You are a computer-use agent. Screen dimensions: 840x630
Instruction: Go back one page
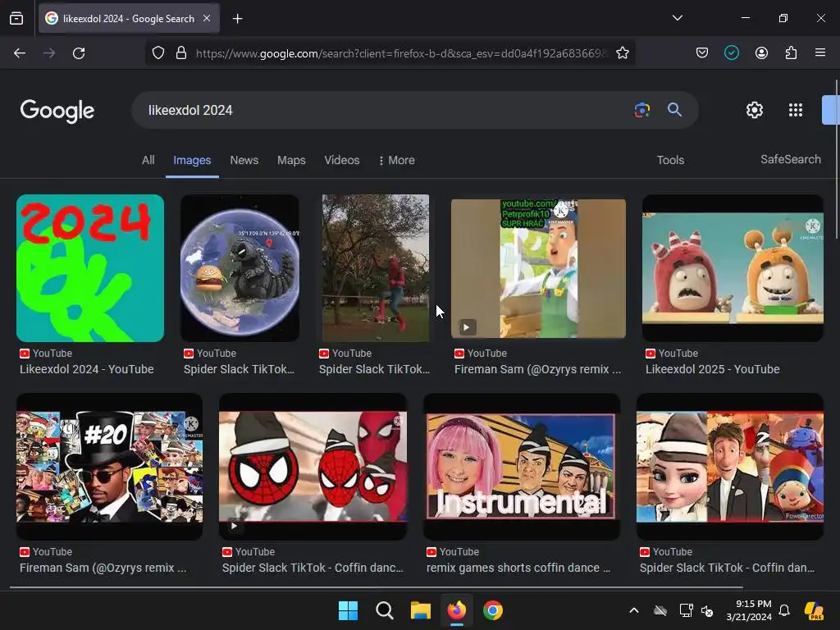point(20,53)
